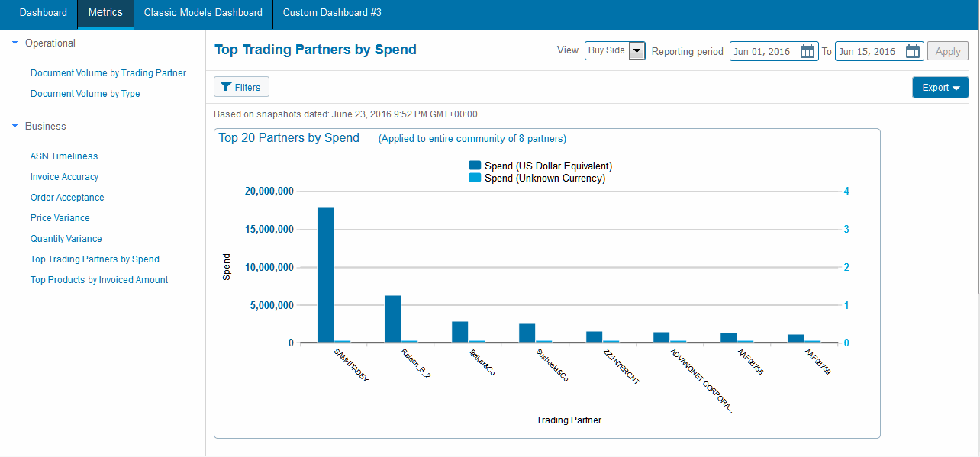This screenshot has width=980, height=457.
Task: Collapse the Operational section arrow
Action: click(15, 43)
